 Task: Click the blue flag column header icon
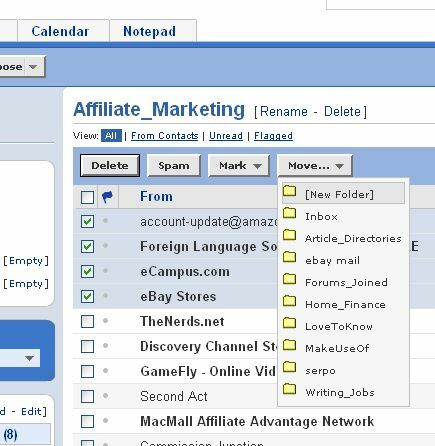[107, 197]
